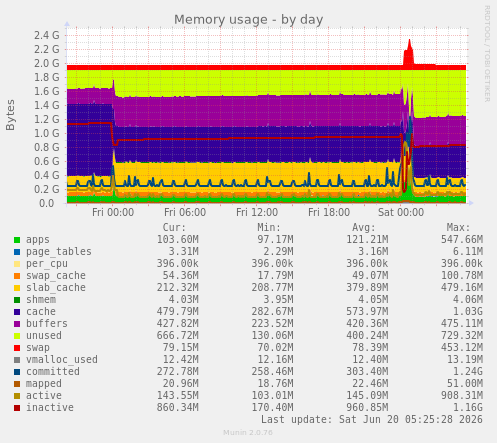
Task: Click the 'page_tables' legend label
Action: (x=59, y=252)
